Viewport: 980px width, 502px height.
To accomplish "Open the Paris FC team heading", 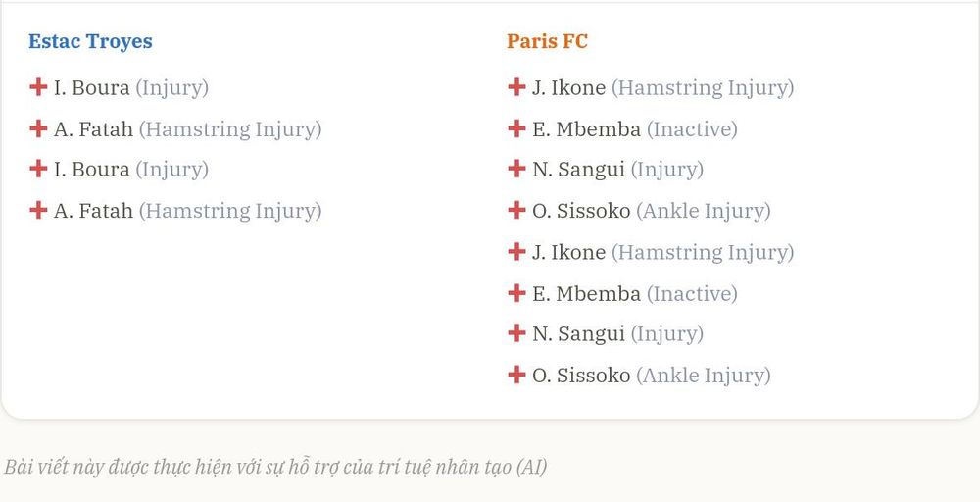I will [547, 41].
